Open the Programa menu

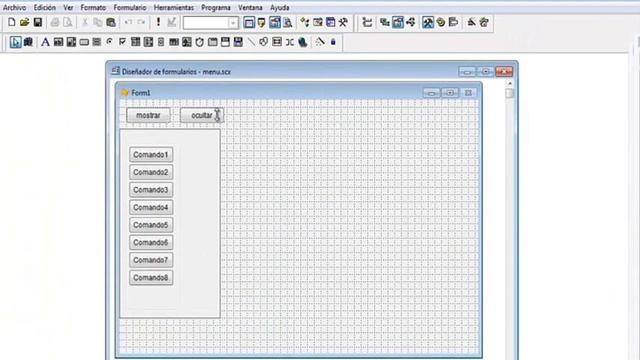pyautogui.click(x=216, y=7)
